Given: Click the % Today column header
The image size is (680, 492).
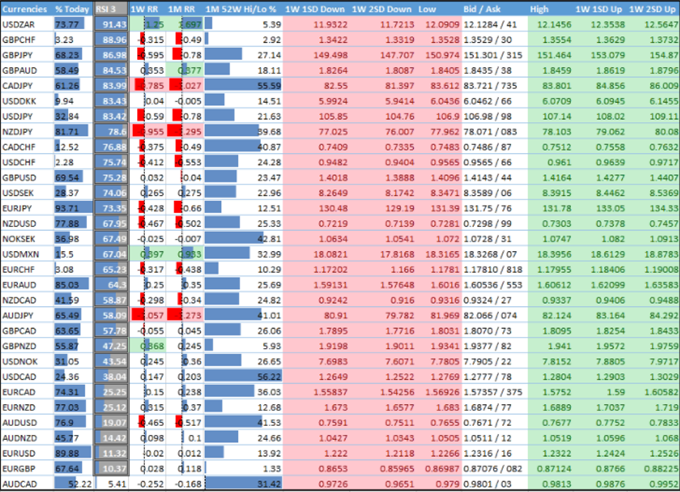Looking at the screenshot, I should point(72,9).
